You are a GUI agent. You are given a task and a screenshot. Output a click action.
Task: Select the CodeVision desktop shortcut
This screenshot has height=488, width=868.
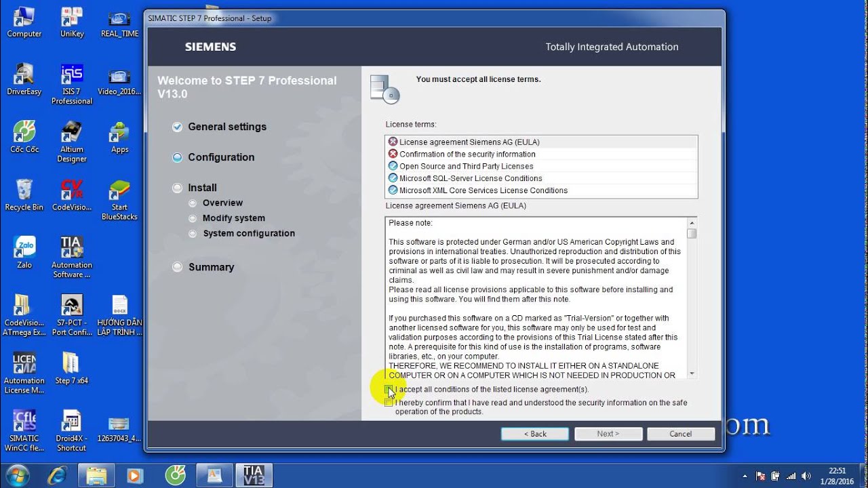[71, 195]
